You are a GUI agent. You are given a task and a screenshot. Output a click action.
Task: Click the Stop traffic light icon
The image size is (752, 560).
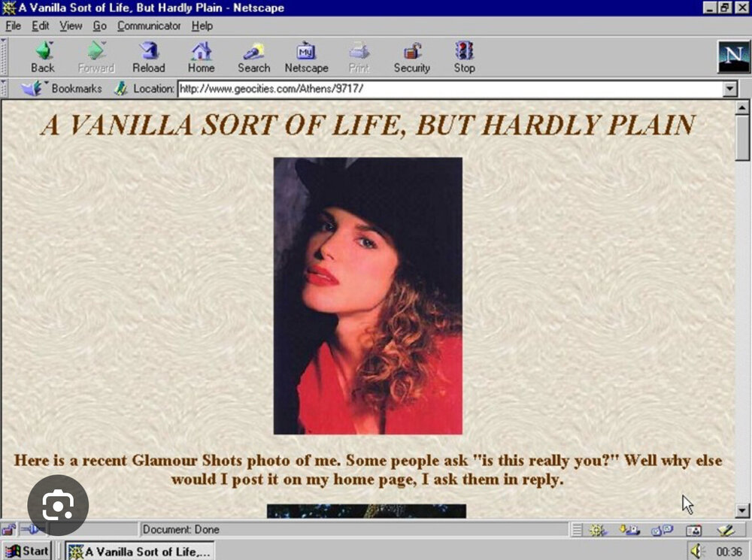click(464, 56)
